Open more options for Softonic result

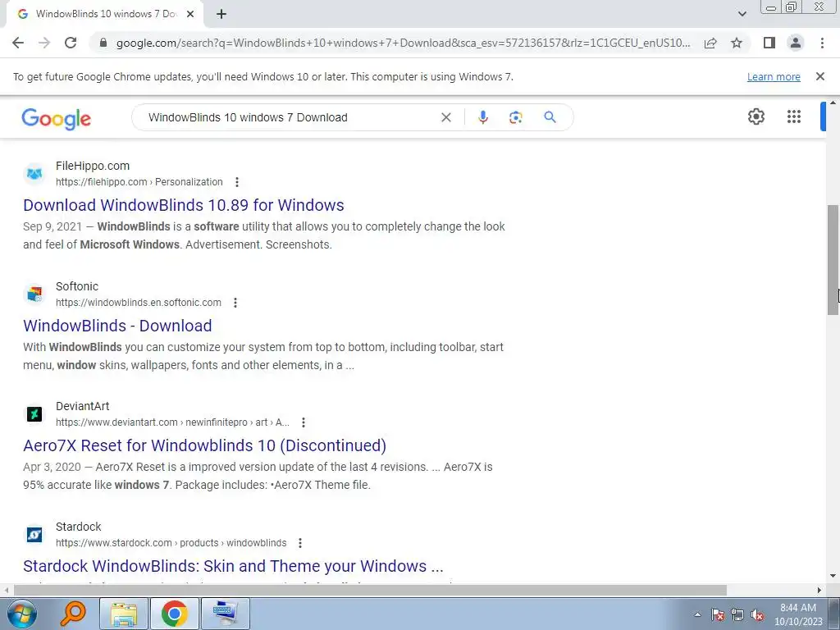coord(235,303)
